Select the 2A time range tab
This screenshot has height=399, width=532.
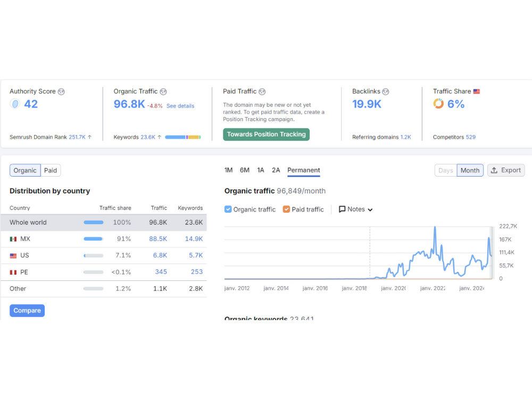coord(276,170)
